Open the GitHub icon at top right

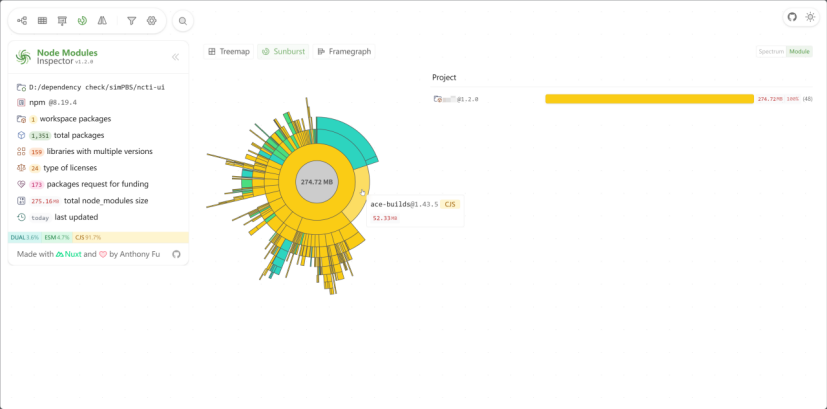[x=792, y=17]
